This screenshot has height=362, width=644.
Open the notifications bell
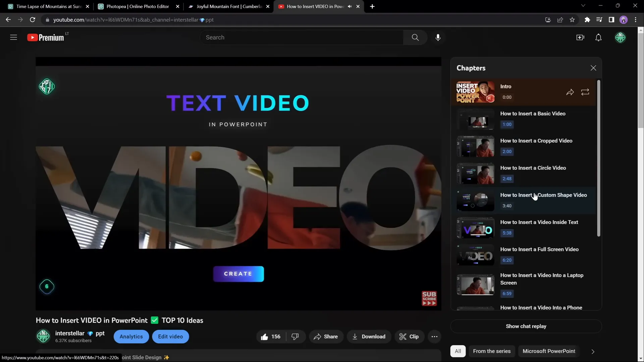tap(599, 37)
